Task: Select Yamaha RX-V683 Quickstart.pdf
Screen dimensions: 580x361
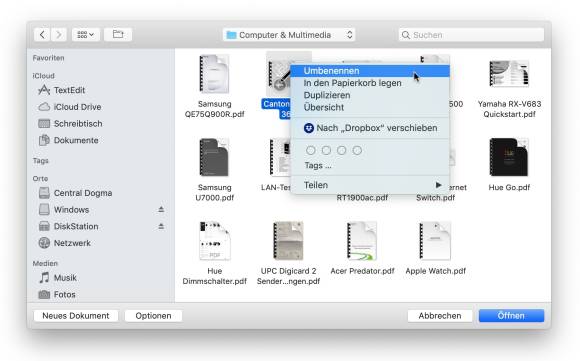Action: 509,89
